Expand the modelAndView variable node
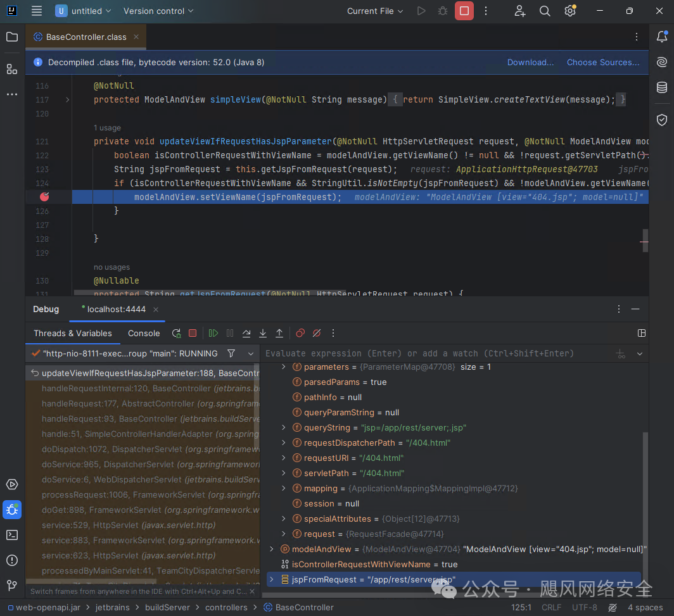 pyautogui.click(x=272, y=549)
